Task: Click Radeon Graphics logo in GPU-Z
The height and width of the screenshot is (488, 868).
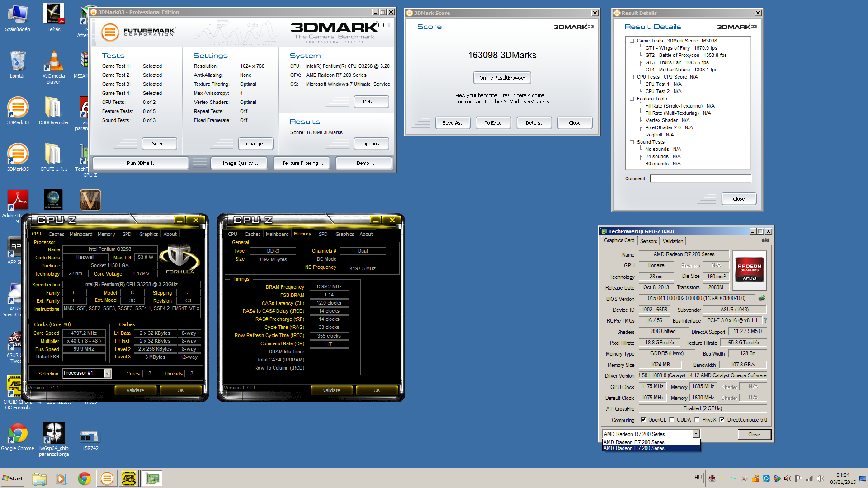Action: (x=750, y=270)
